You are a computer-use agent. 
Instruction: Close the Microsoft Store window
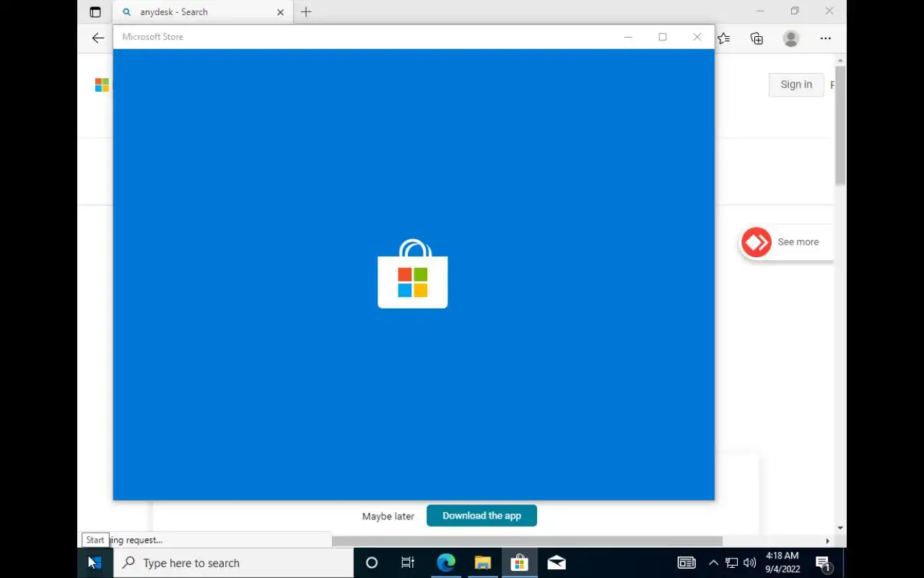pos(697,37)
